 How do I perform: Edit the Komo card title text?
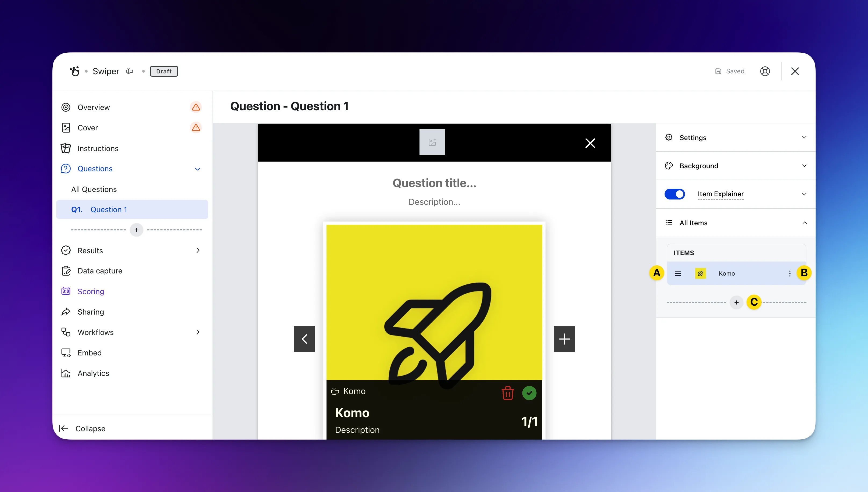352,413
